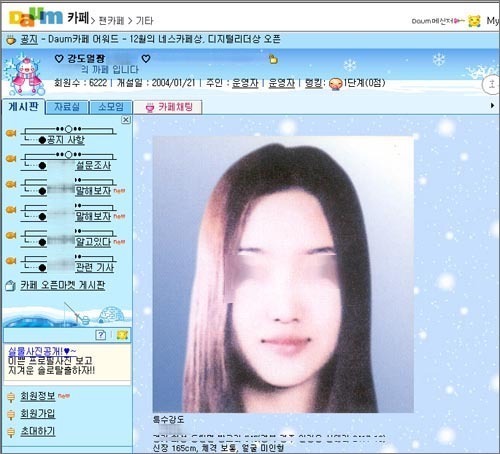Click the 강도얼짱 cafe title
This screenshot has height=454, width=500.
click(x=86, y=59)
